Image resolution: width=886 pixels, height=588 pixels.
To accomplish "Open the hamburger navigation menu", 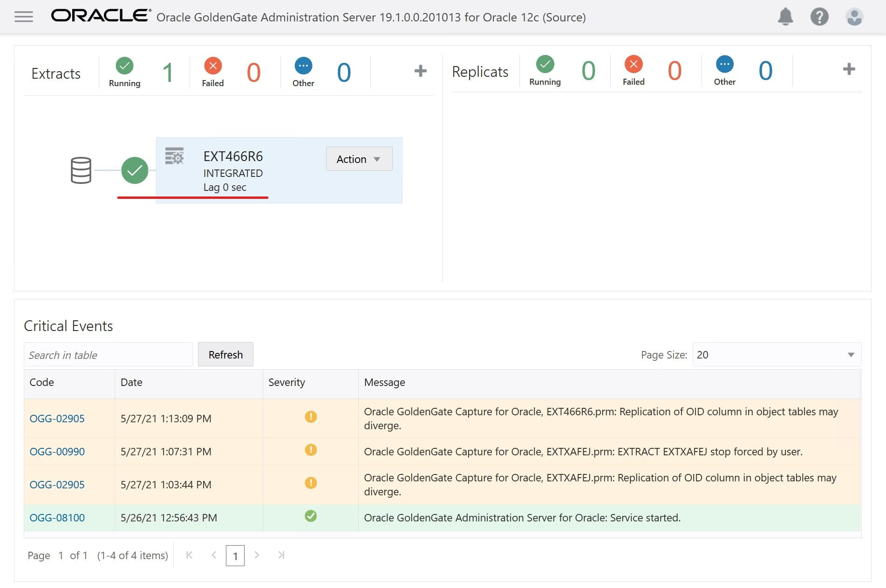I will tap(24, 17).
